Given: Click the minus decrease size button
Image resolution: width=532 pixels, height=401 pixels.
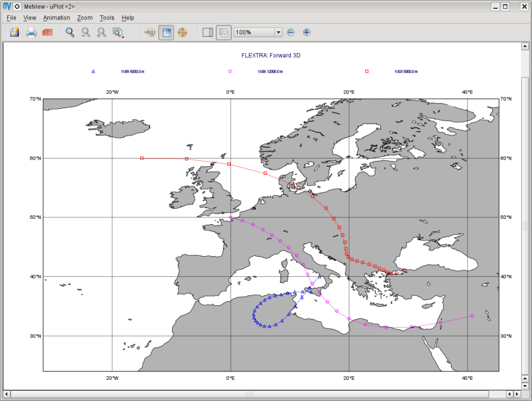Looking at the screenshot, I should (x=291, y=33).
